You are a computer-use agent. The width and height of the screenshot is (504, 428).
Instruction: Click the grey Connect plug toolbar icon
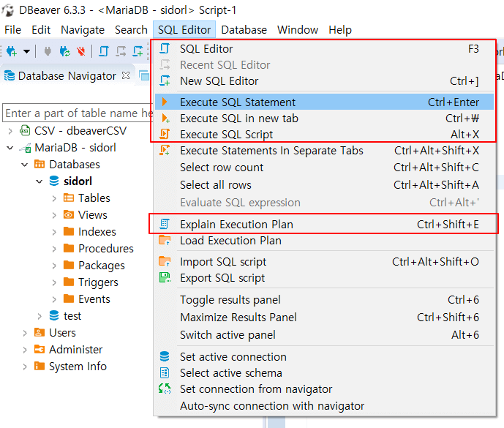tap(48, 51)
